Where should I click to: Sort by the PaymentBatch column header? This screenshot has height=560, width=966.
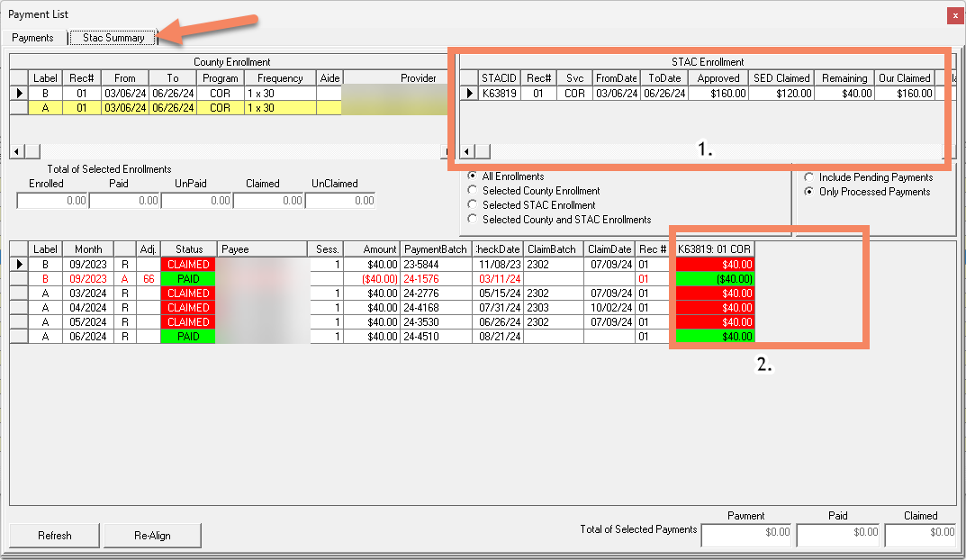436,249
